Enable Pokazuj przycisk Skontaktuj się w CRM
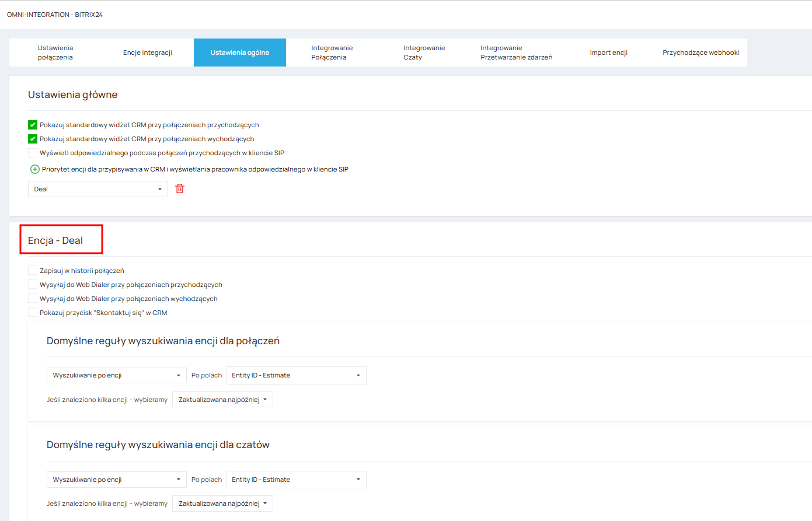The width and height of the screenshot is (812, 521). [x=33, y=313]
